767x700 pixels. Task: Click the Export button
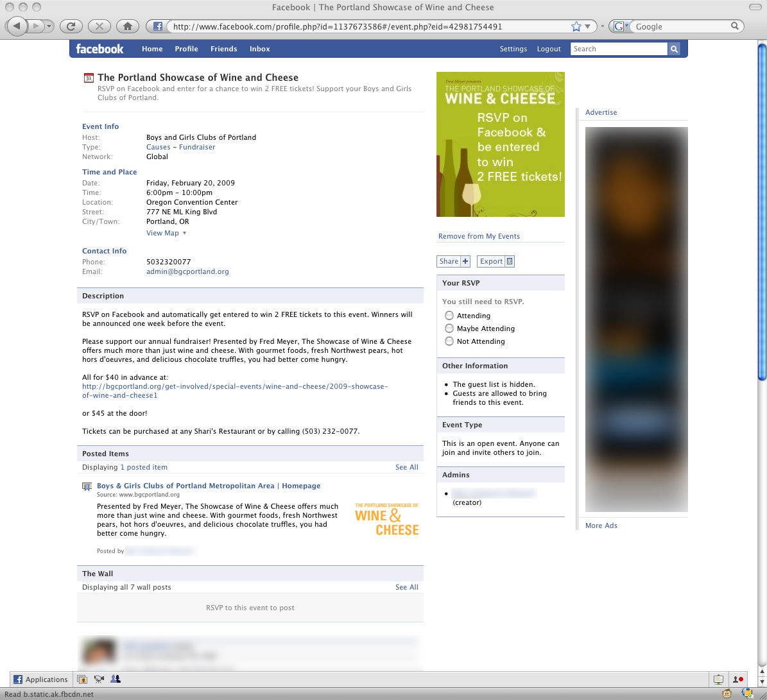pos(496,262)
